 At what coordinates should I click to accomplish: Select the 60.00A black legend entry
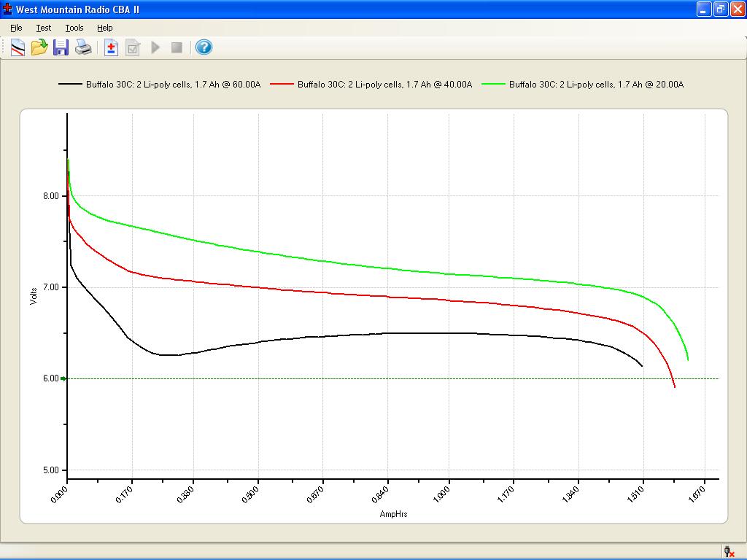[160, 85]
